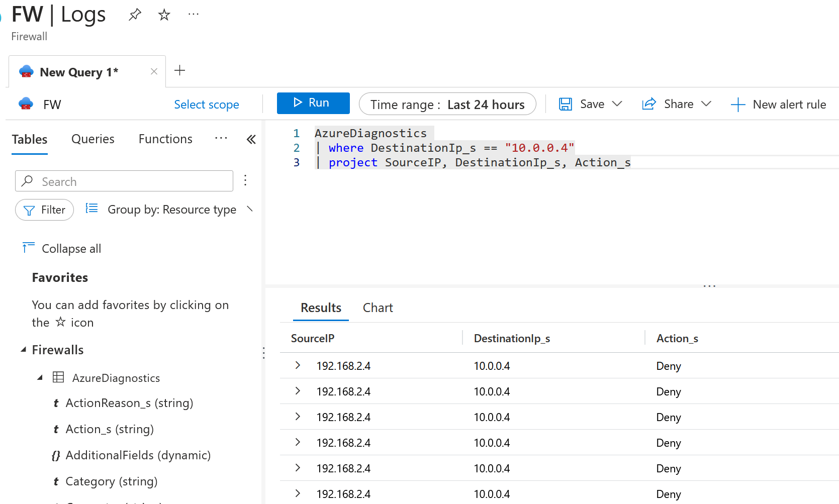Change the Time range setting

pyautogui.click(x=447, y=104)
